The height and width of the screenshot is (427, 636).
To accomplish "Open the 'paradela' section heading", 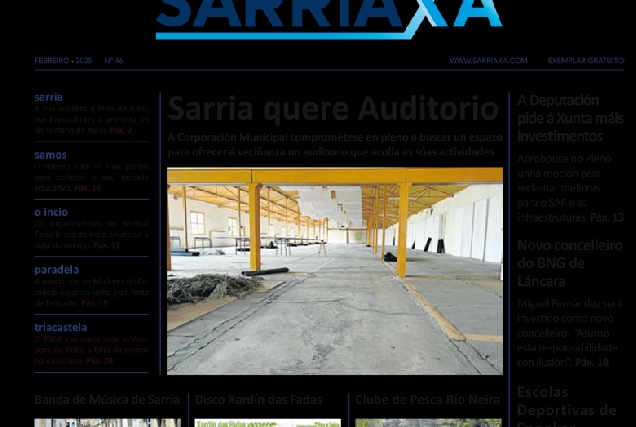I will coord(56,270).
